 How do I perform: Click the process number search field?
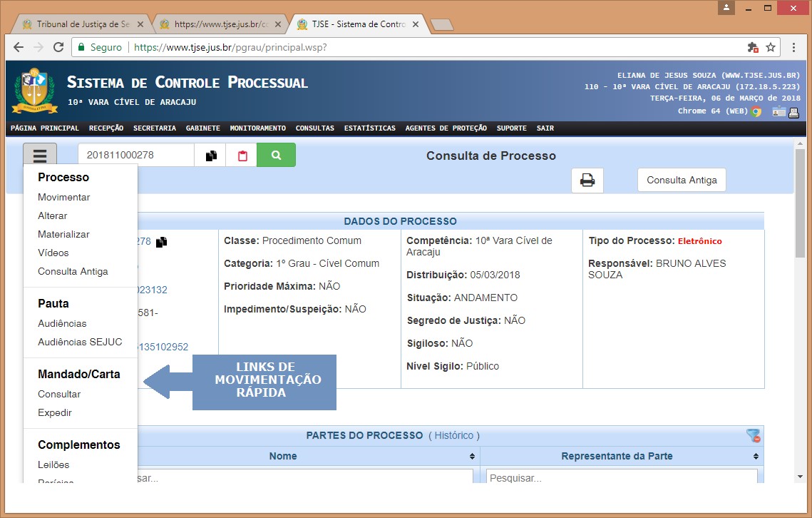(135, 156)
